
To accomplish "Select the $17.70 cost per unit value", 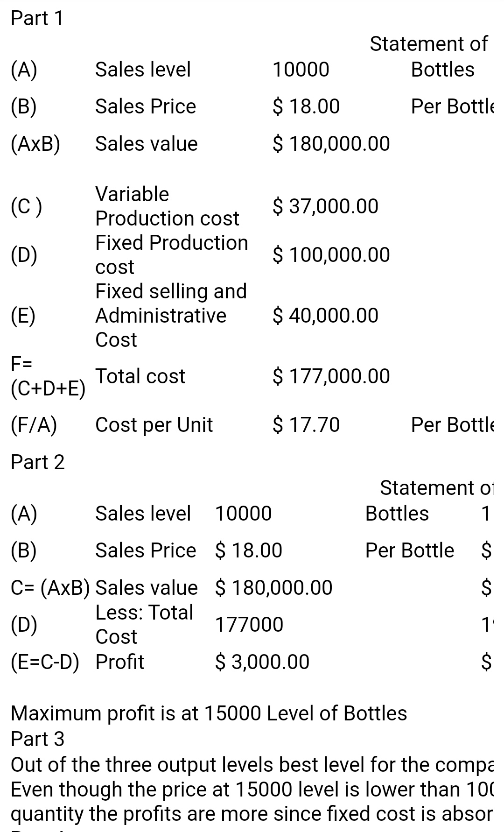I will 306,424.
